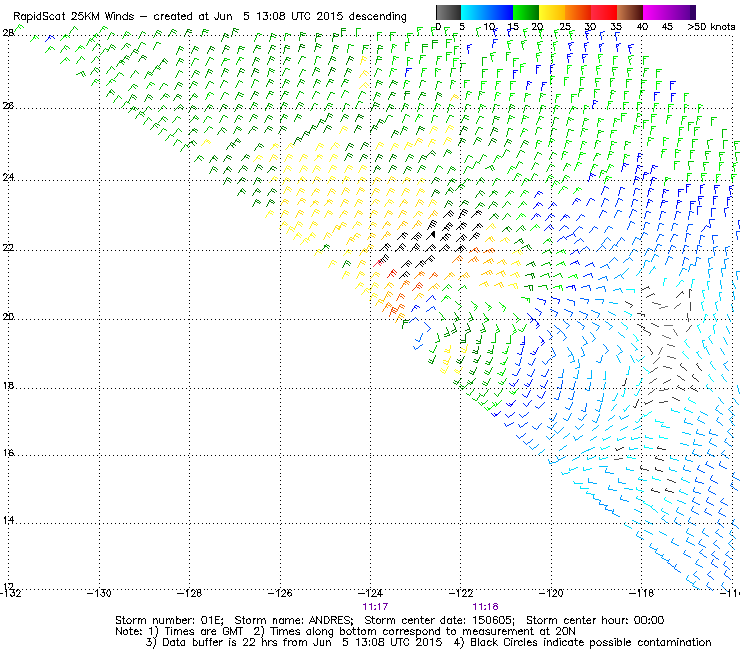Click the '45' label under the color scale
The width and height of the screenshot is (740, 650).
[x=667, y=27]
